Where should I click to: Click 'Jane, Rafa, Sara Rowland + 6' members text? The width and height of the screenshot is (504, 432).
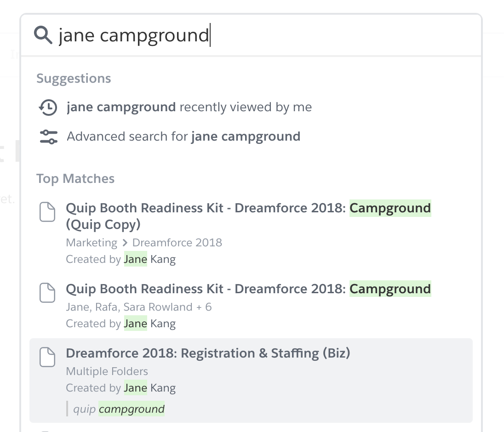click(x=138, y=307)
